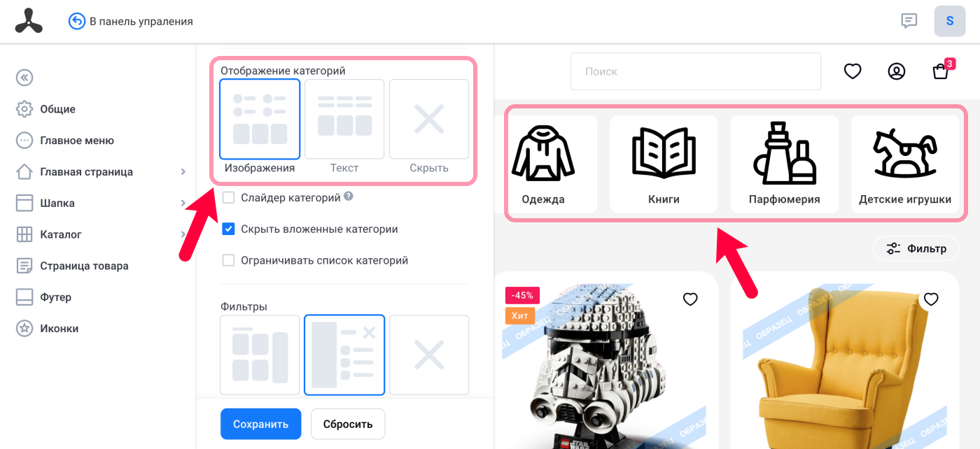
Task: Select the Книги open book category
Action: [x=664, y=164]
